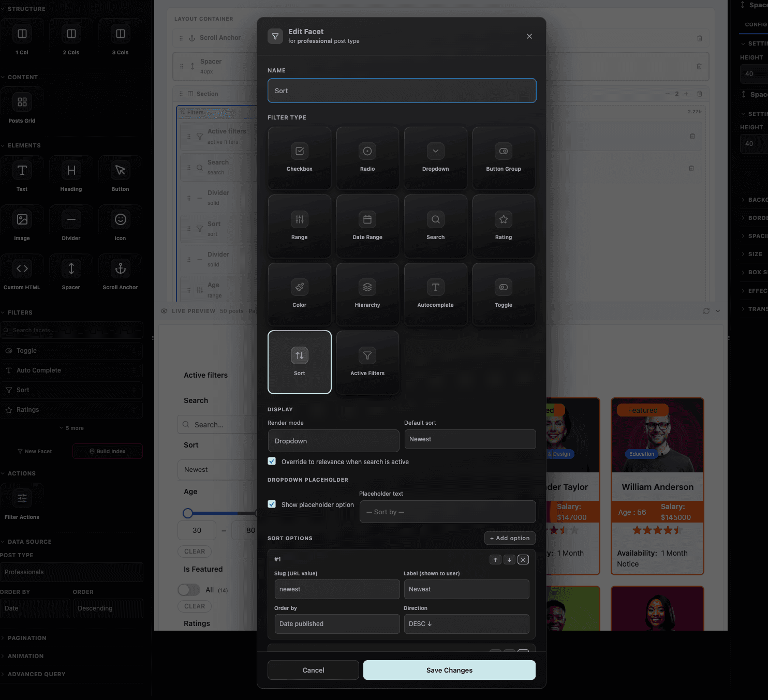Click the Build Index button
This screenshot has height=700, width=768.
tap(107, 451)
